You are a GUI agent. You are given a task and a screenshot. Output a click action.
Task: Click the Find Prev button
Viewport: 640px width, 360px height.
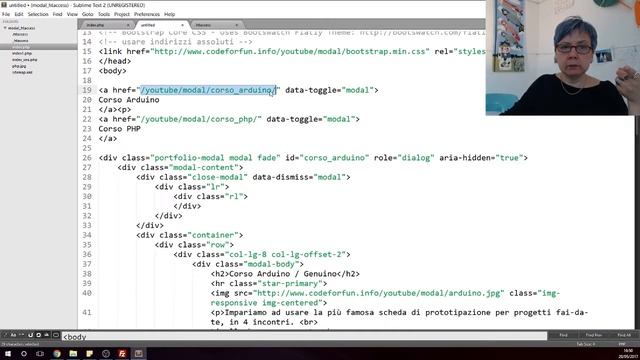tap(593, 335)
